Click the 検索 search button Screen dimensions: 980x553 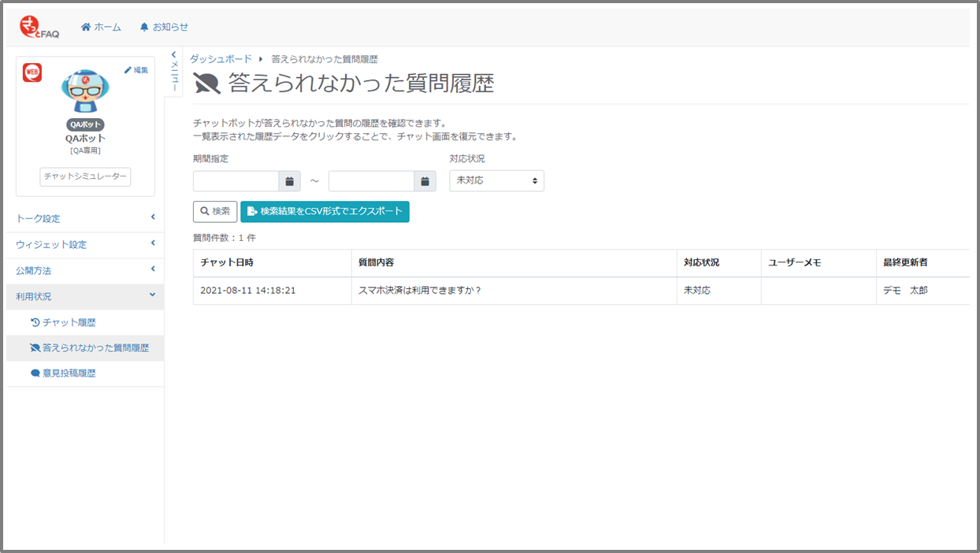click(x=215, y=211)
